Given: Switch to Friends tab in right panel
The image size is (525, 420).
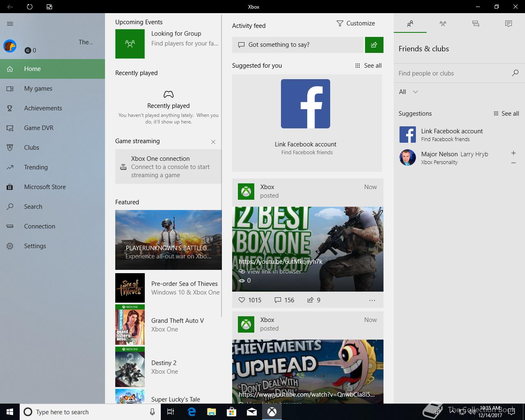Looking at the screenshot, I should tap(410, 24).
